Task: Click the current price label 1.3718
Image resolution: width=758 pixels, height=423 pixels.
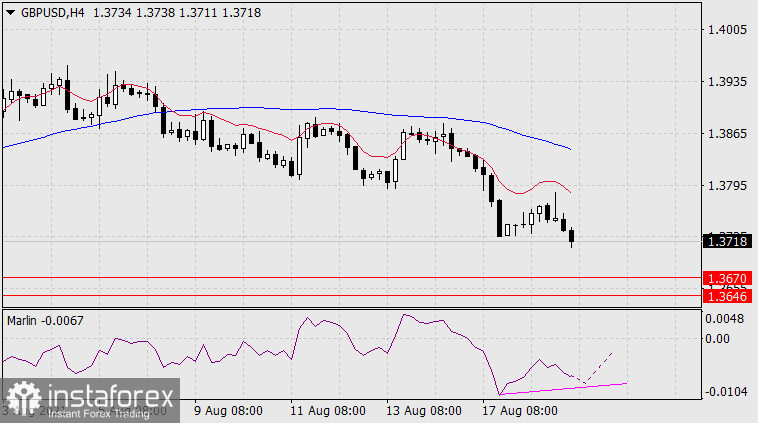Action: click(726, 241)
